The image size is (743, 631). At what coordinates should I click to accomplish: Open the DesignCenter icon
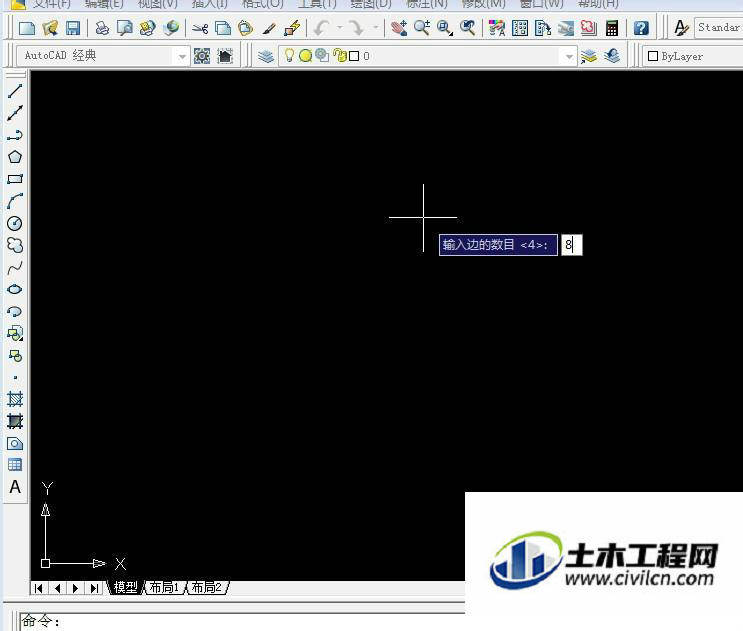coord(520,28)
